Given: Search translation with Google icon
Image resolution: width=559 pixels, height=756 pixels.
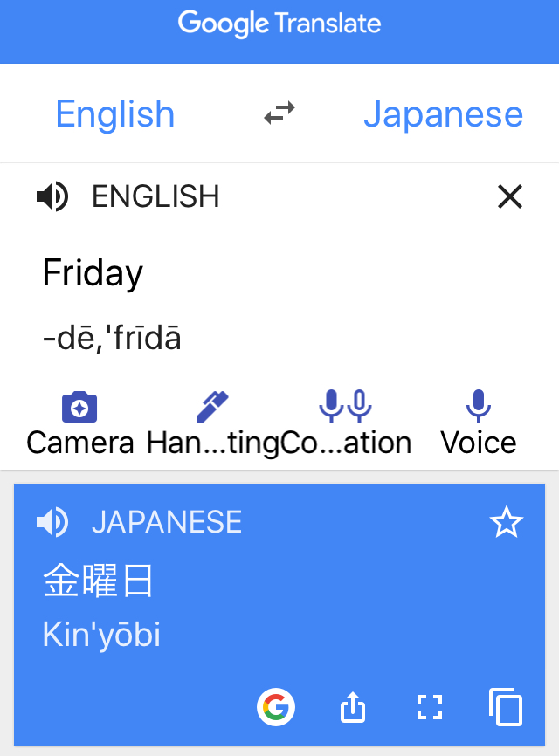Looking at the screenshot, I should tap(276, 707).
